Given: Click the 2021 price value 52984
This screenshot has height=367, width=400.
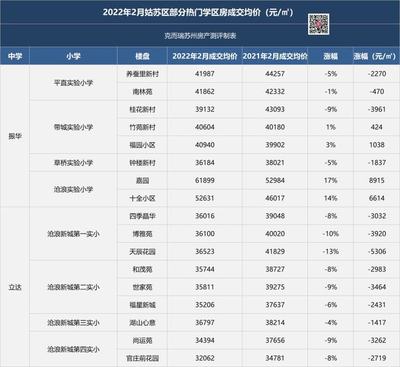Looking at the screenshot, I should click(275, 180).
